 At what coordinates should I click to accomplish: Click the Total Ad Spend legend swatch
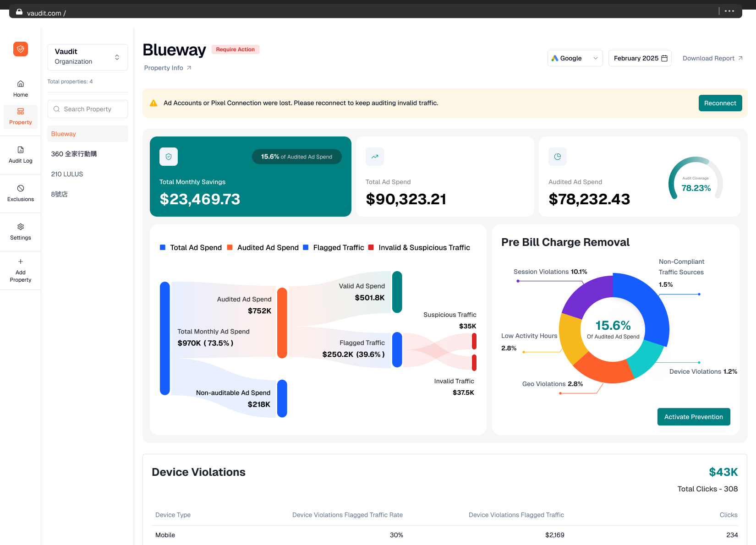pos(163,247)
